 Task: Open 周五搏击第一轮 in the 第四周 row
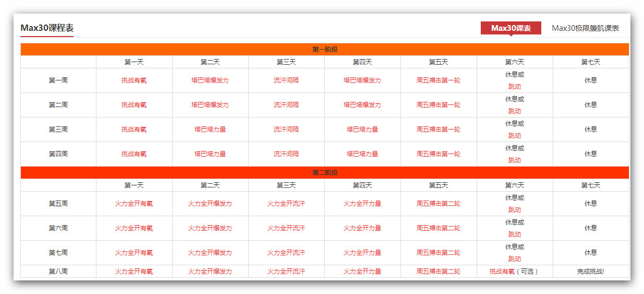pos(439,154)
